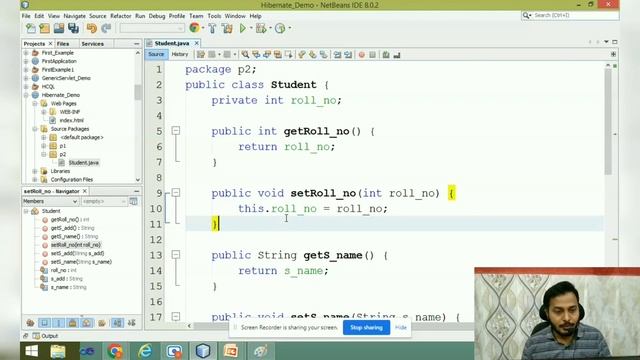
Task: Click the New Project toolbar icon
Action: coord(44,28)
